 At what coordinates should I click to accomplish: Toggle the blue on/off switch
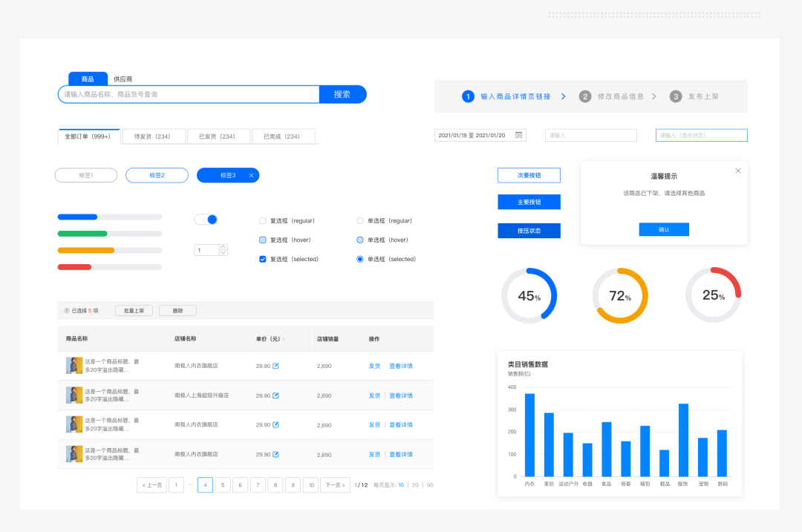(x=206, y=219)
